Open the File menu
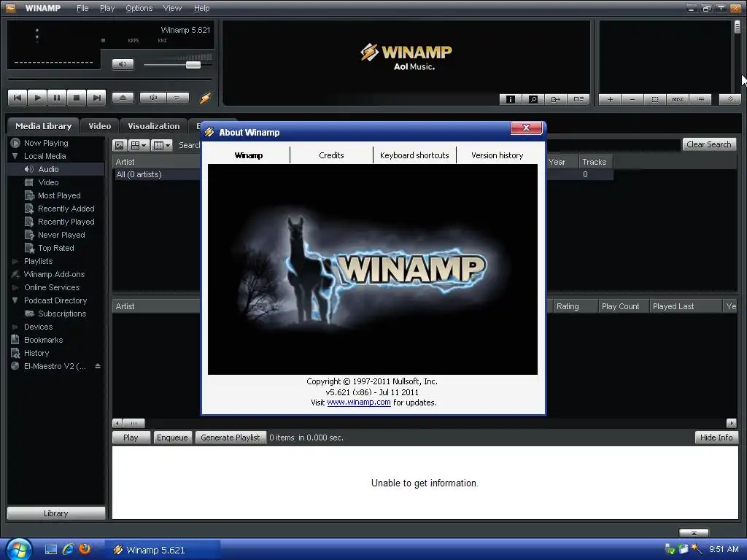 pyautogui.click(x=82, y=8)
